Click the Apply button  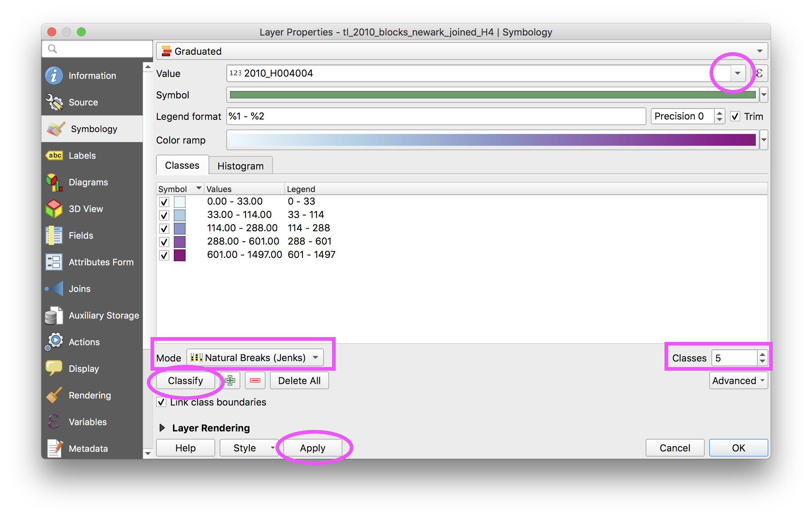(x=312, y=448)
